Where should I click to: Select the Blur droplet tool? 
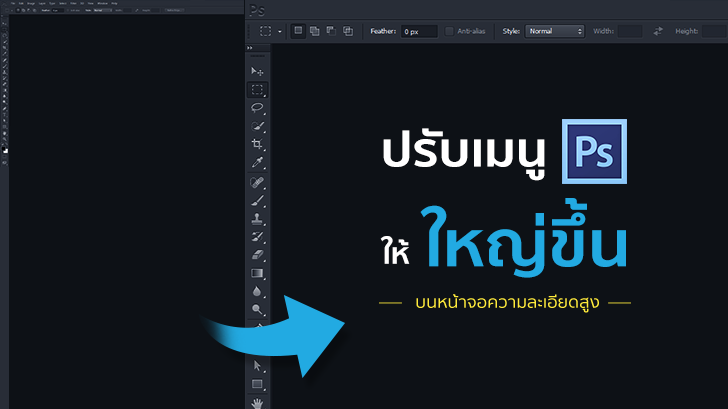[257, 291]
